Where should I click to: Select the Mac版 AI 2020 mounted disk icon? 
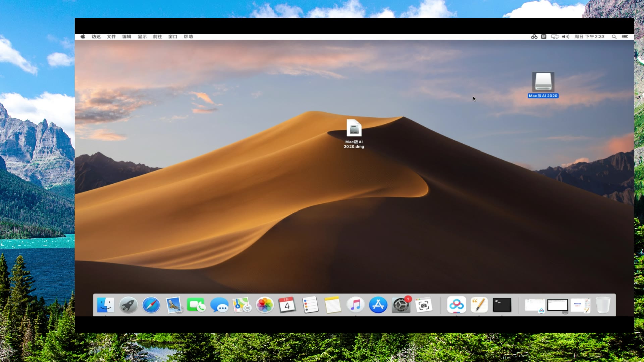click(x=543, y=85)
